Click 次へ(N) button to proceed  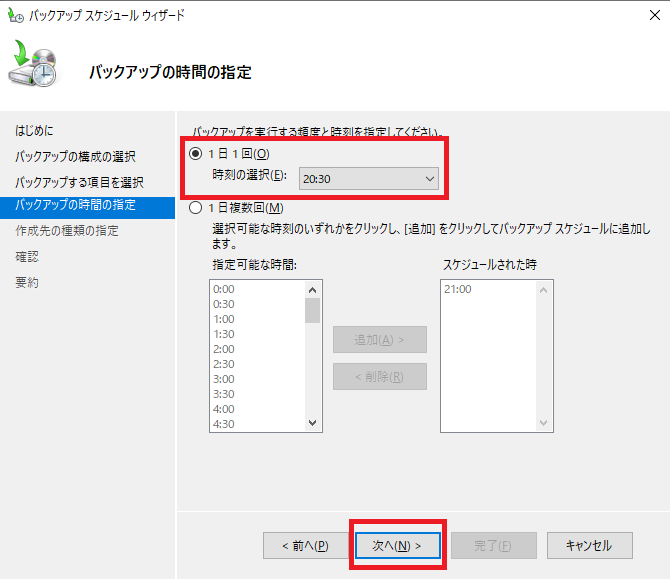pyautogui.click(x=397, y=545)
